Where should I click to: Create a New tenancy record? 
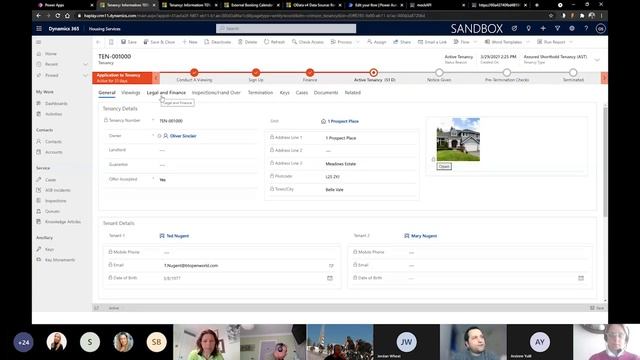190,42
